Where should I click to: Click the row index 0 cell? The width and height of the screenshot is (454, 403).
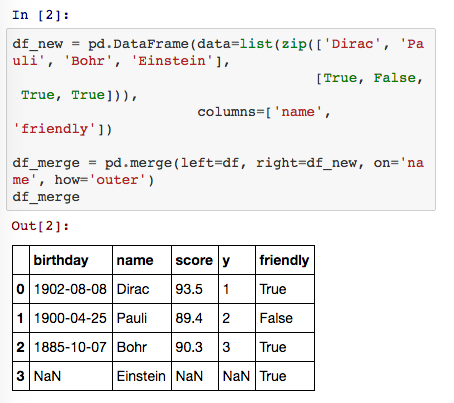coord(21,289)
